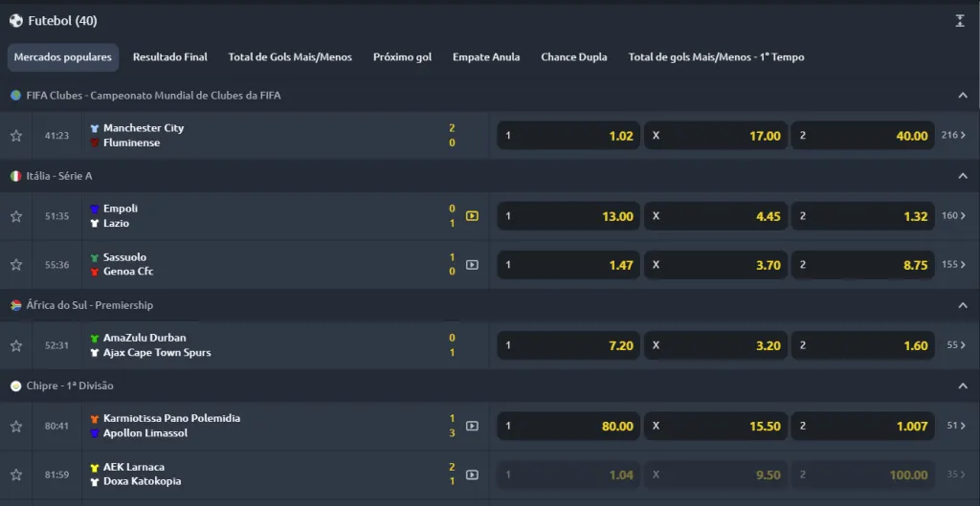The image size is (980, 506).
Task: Toggle favorite star for Empoli vs Lazio
Action: tap(16, 216)
